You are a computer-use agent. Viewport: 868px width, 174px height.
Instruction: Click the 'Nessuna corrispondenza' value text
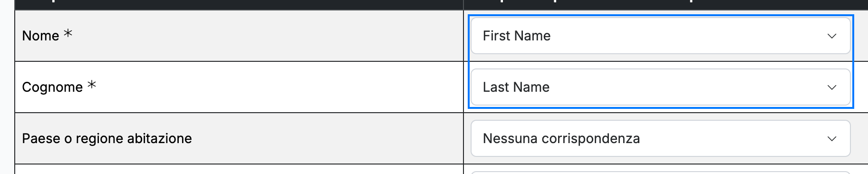point(561,138)
